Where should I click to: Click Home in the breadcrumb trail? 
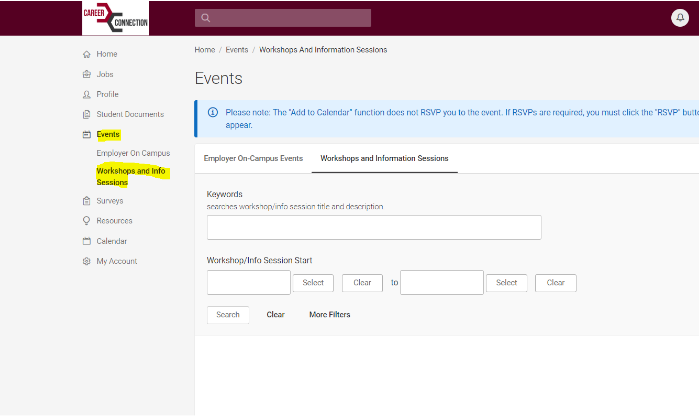(x=204, y=49)
